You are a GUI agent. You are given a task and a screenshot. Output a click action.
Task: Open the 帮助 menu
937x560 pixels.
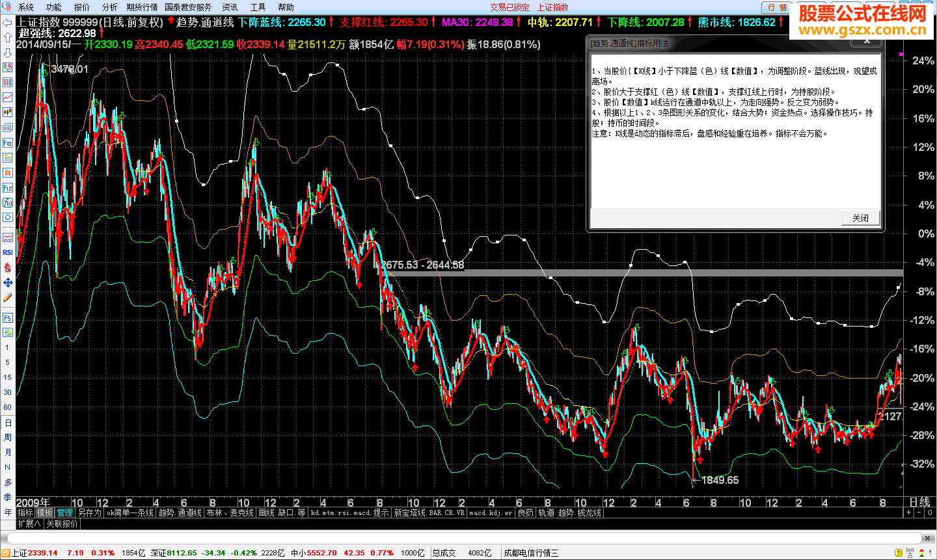point(286,7)
